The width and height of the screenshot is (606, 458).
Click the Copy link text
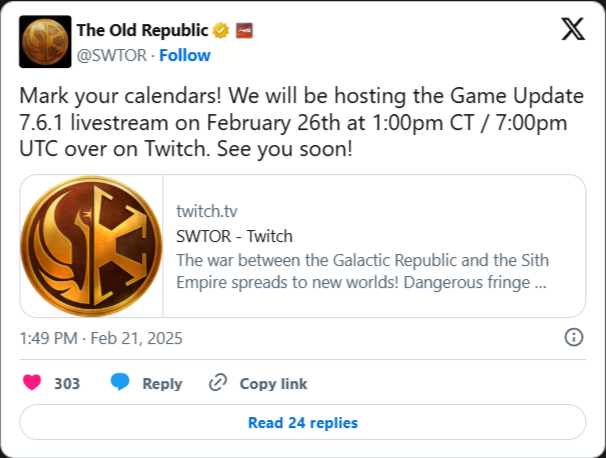pyautogui.click(x=273, y=383)
